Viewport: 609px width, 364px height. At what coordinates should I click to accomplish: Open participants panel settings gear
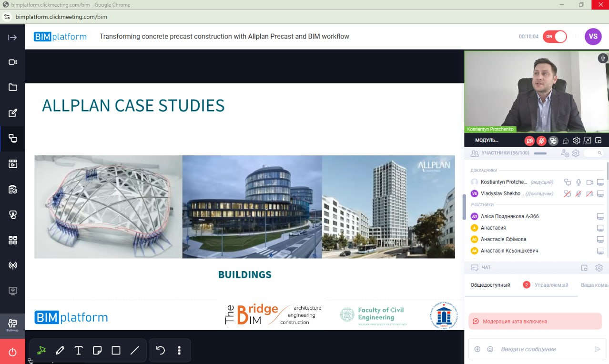576,153
